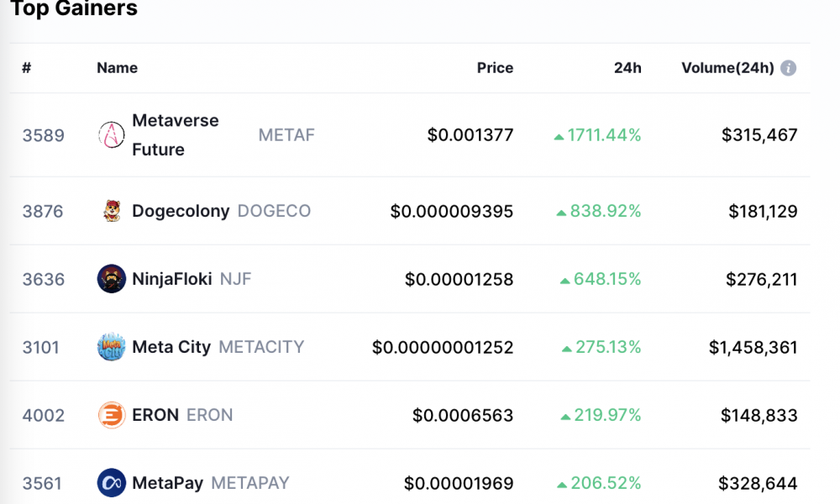Click the MetaPay infinity logo
The height and width of the screenshot is (504, 840).
click(x=112, y=483)
